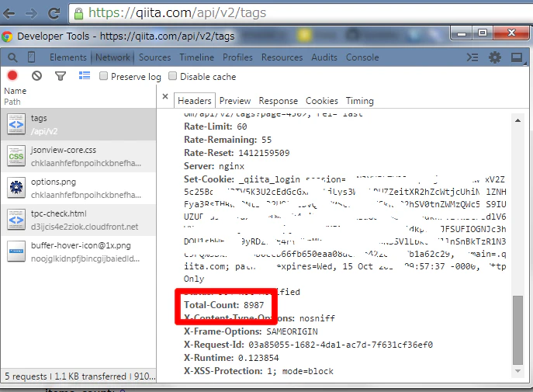Click the browser forward arrow
This screenshot has width=533, height=392.
pyautogui.click(x=31, y=14)
